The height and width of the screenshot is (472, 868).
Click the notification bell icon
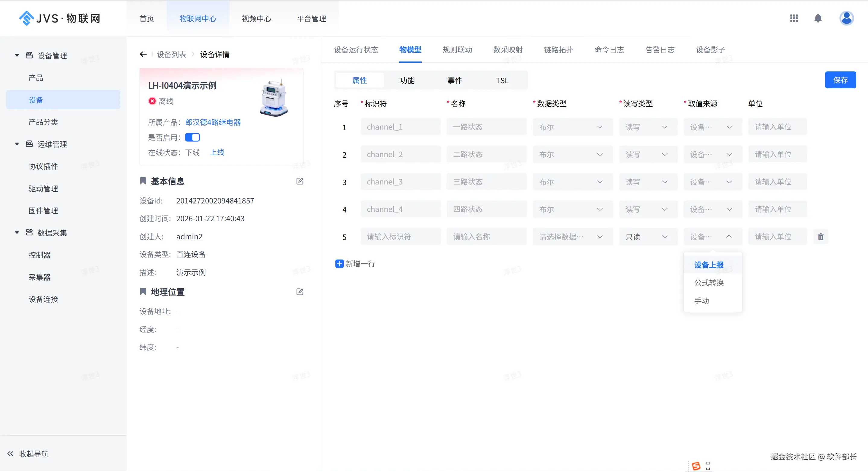[818, 18]
